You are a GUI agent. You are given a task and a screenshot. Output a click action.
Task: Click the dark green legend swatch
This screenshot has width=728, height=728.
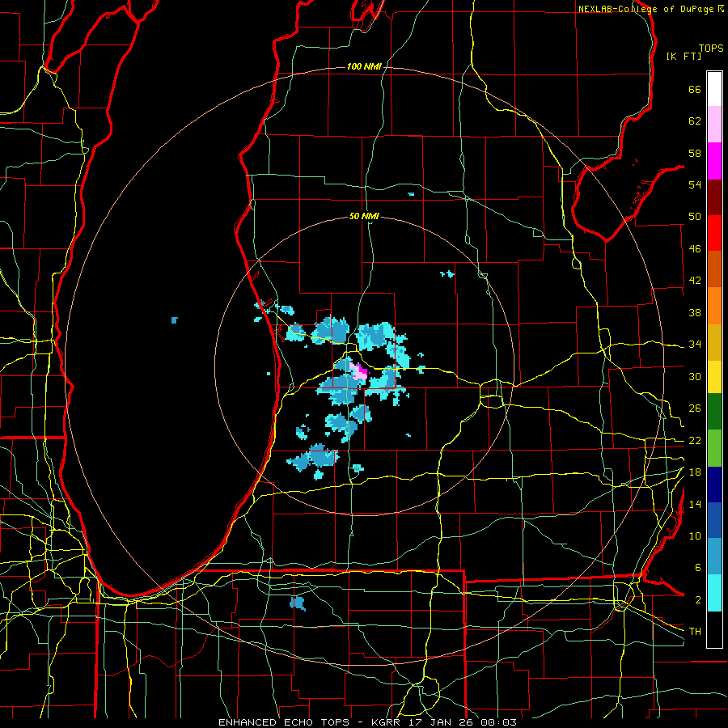click(714, 412)
